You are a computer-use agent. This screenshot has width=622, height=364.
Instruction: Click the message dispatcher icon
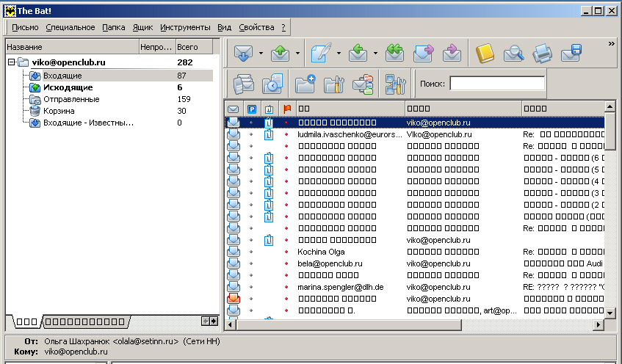[243, 84]
